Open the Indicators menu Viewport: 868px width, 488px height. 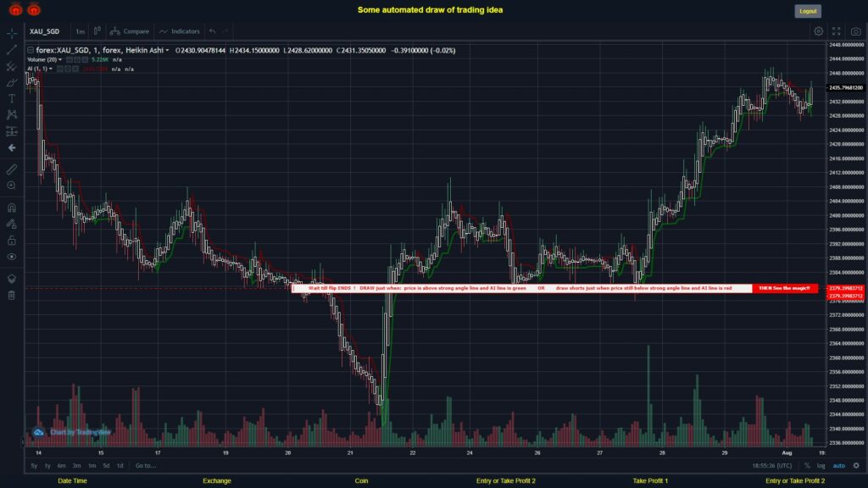point(180,31)
